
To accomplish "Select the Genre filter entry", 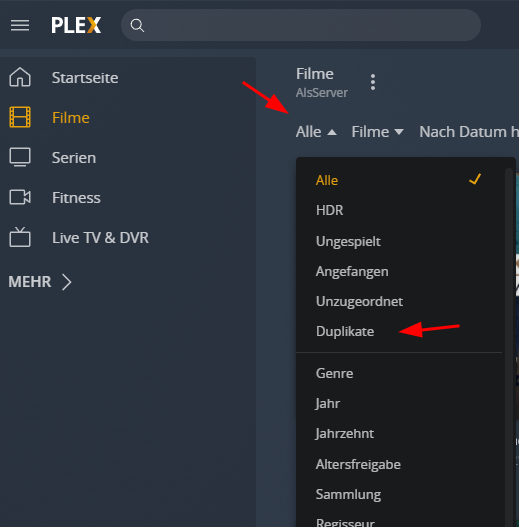I will (x=334, y=373).
